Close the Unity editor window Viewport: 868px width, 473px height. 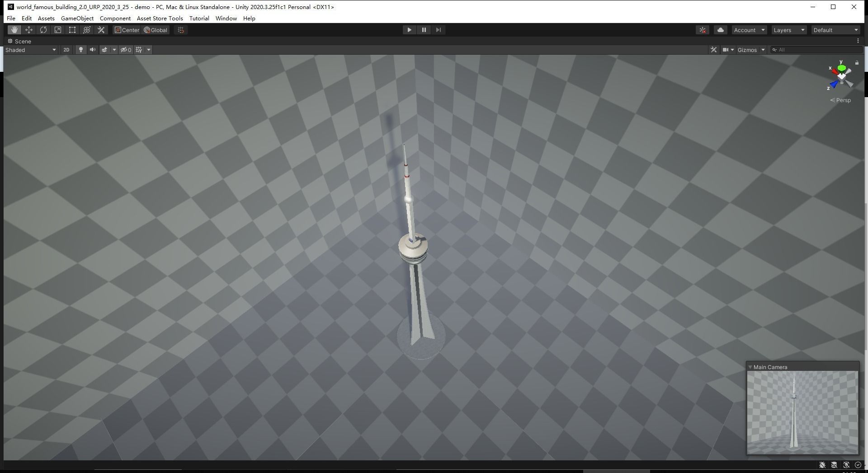(854, 7)
